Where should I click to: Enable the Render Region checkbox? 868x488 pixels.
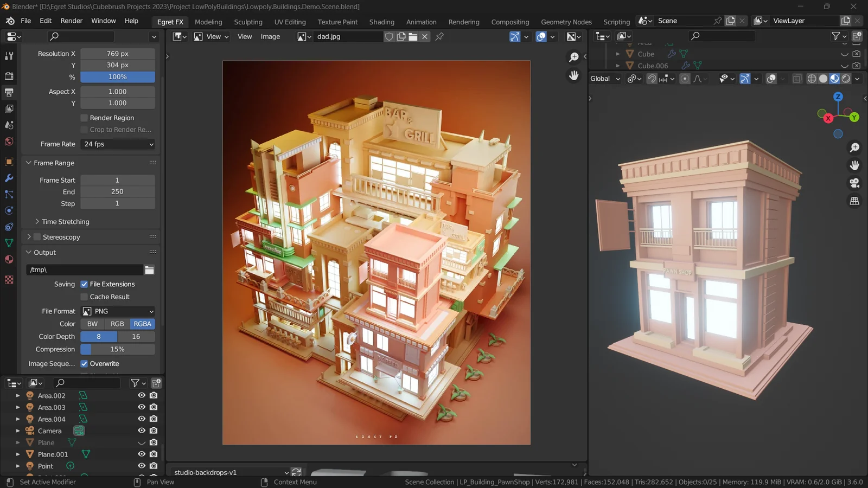point(84,118)
